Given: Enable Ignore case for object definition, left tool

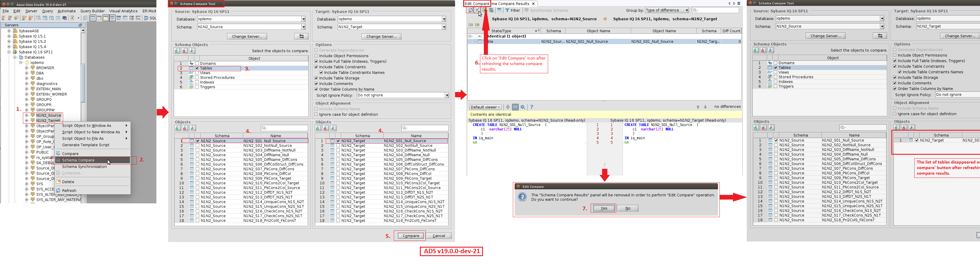Looking at the screenshot, I should [316, 114].
